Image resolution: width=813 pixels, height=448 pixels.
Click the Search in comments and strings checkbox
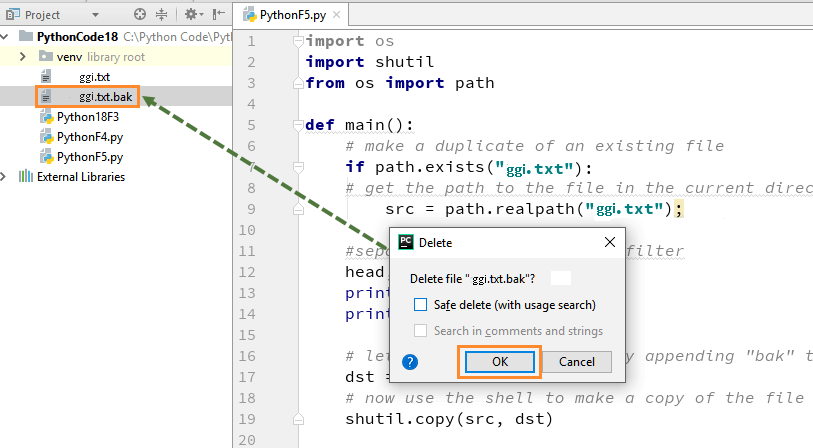click(421, 330)
